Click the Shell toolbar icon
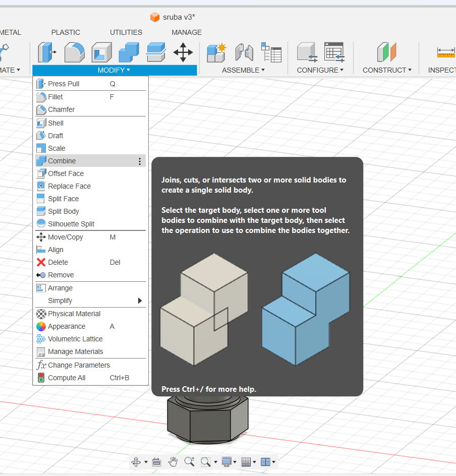This screenshot has width=456, height=476. point(102,52)
